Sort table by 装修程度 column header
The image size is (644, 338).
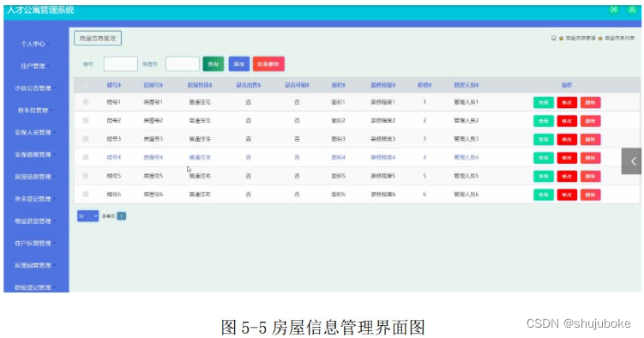[x=383, y=85]
